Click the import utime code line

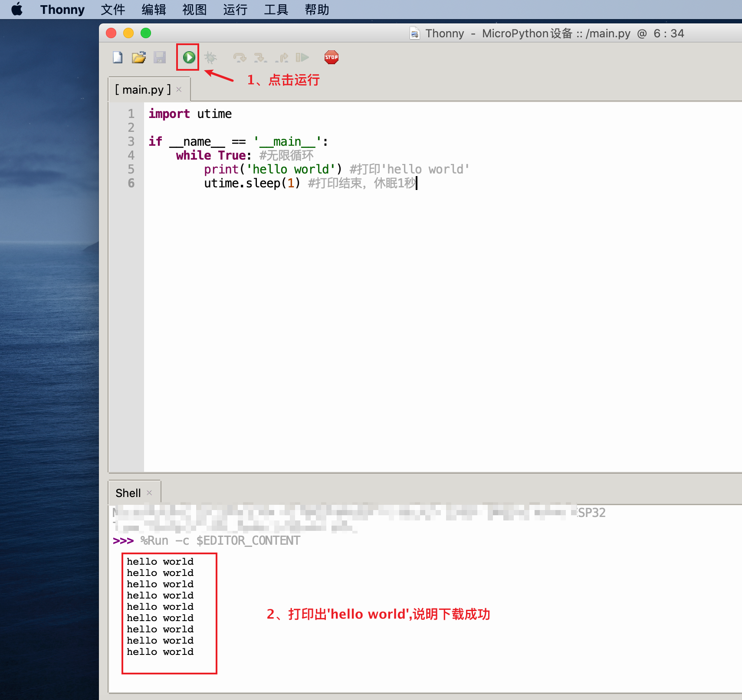pos(190,114)
